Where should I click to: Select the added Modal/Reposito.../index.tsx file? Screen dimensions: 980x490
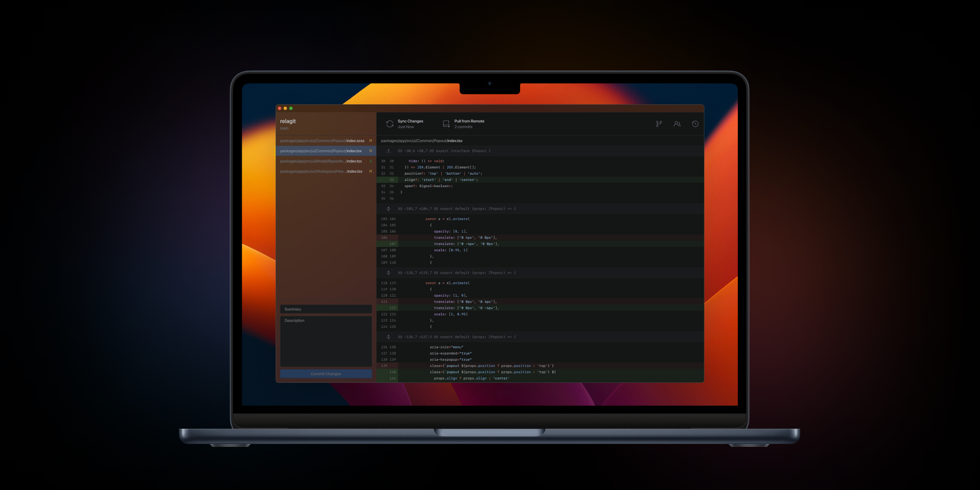(326, 161)
